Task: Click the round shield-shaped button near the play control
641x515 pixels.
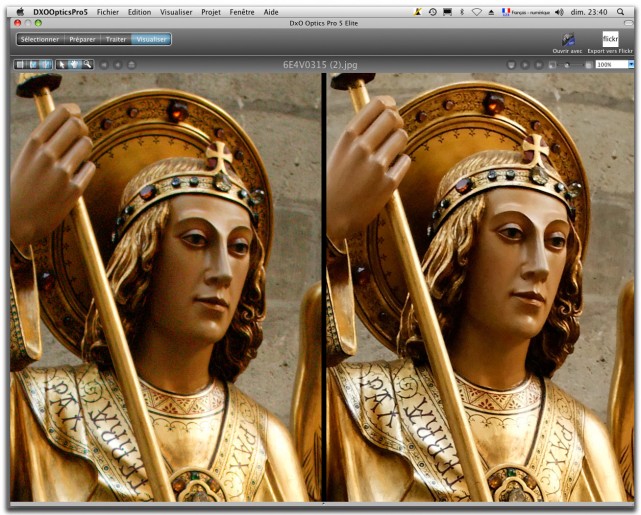Action: (511, 65)
